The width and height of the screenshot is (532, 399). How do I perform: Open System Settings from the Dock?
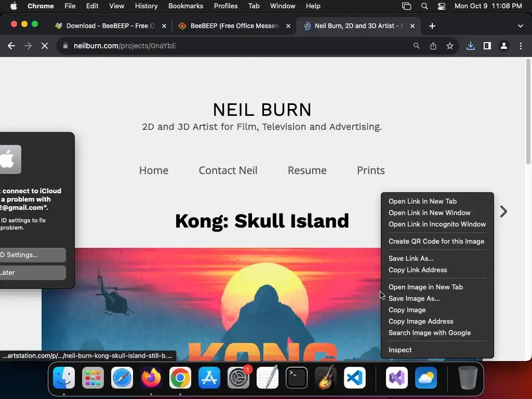click(238, 378)
